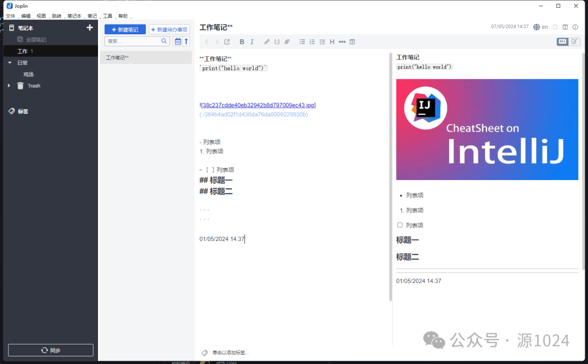Click the print("hello world") code in editor

click(233, 68)
